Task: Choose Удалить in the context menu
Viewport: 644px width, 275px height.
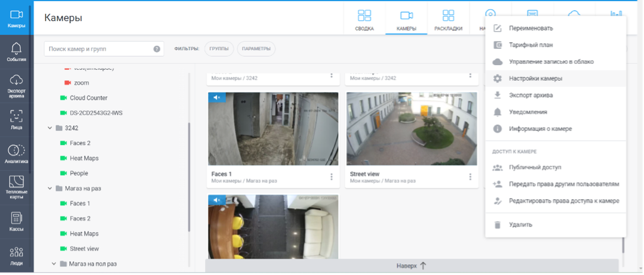Action: click(520, 225)
